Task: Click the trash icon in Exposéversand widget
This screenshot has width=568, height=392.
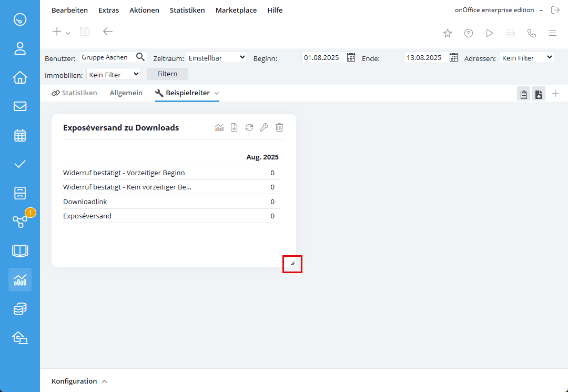Action: pyautogui.click(x=279, y=127)
